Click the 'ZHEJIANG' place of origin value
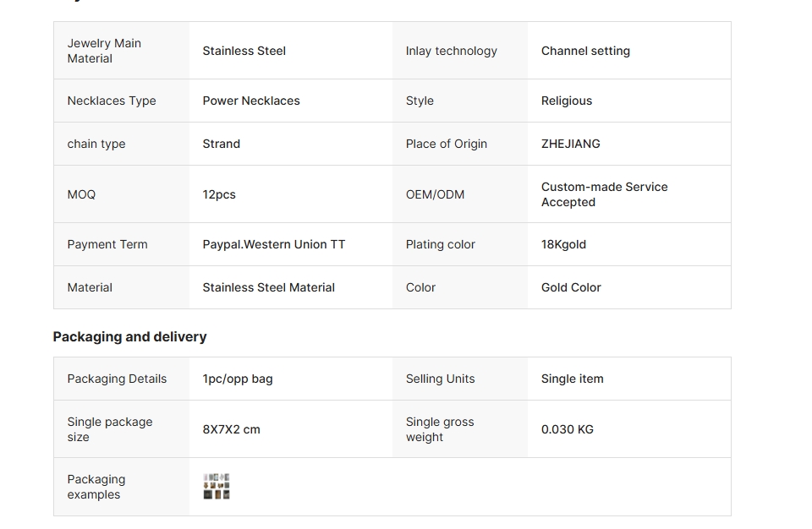812x529 pixels. click(571, 144)
